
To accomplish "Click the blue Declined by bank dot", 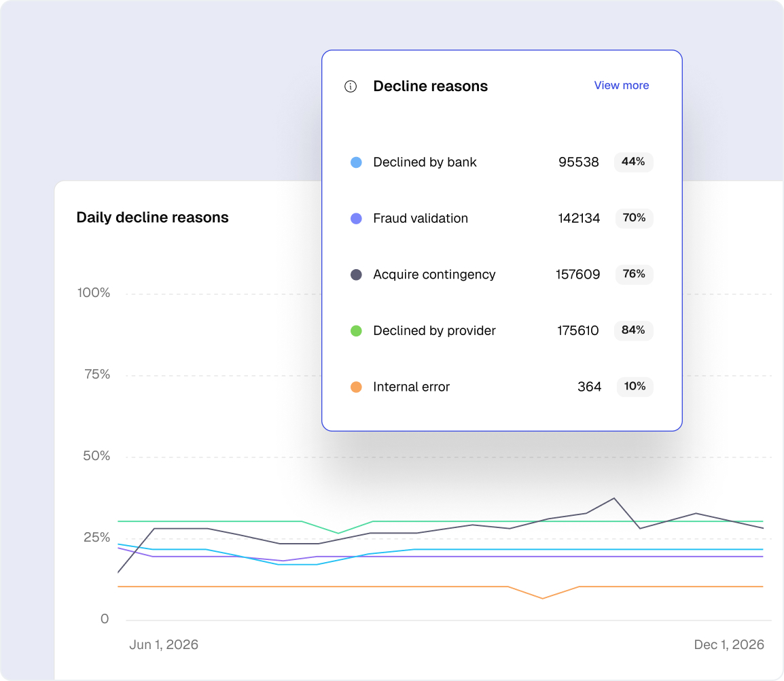I will [x=356, y=162].
